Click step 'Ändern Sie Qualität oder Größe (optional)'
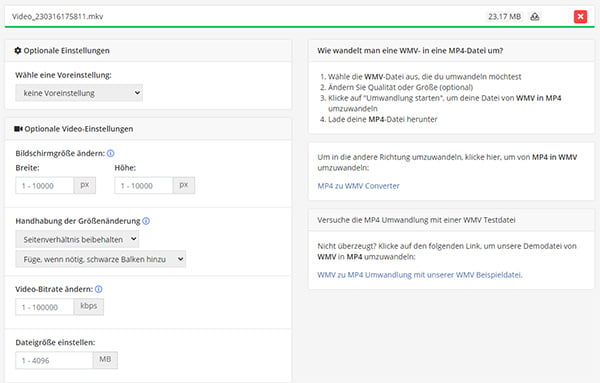The width and height of the screenshot is (600, 383). click(x=400, y=87)
